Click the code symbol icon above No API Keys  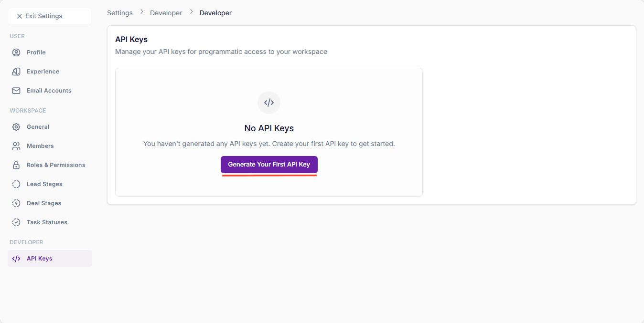(x=269, y=102)
